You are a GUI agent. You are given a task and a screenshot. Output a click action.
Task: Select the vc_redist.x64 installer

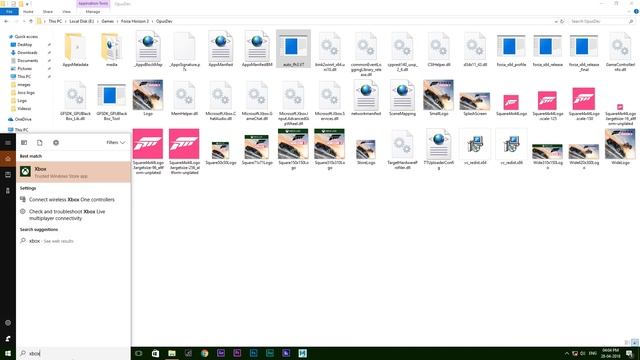click(x=475, y=147)
